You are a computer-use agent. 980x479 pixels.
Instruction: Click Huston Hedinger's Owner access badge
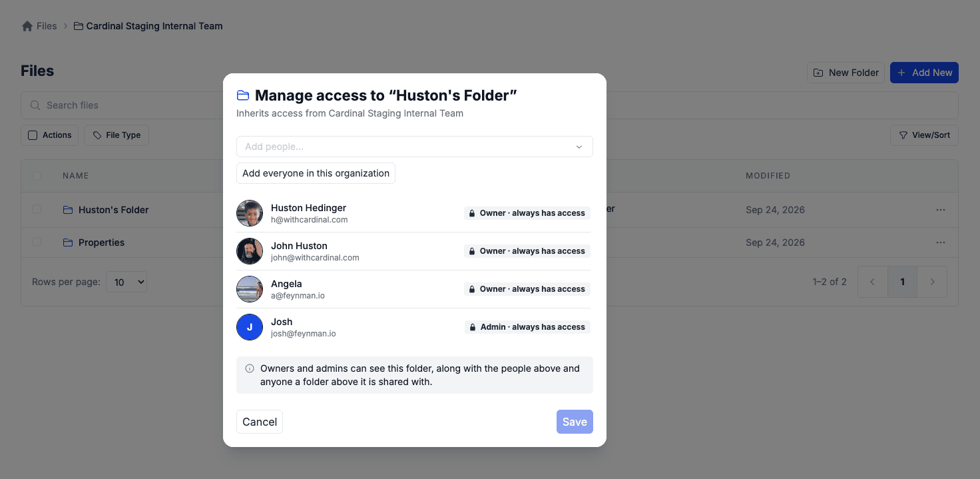click(x=527, y=213)
